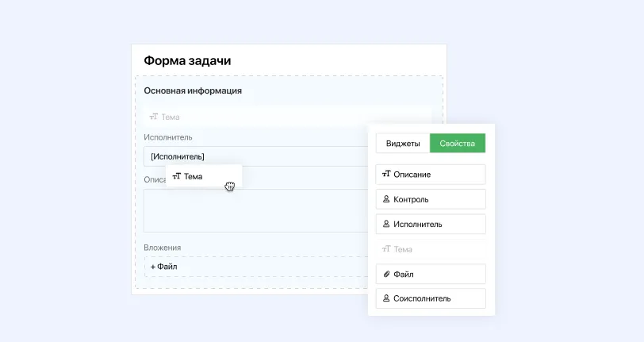Click the paperclip icon beside Файл
The width and height of the screenshot is (644, 342).
click(386, 274)
